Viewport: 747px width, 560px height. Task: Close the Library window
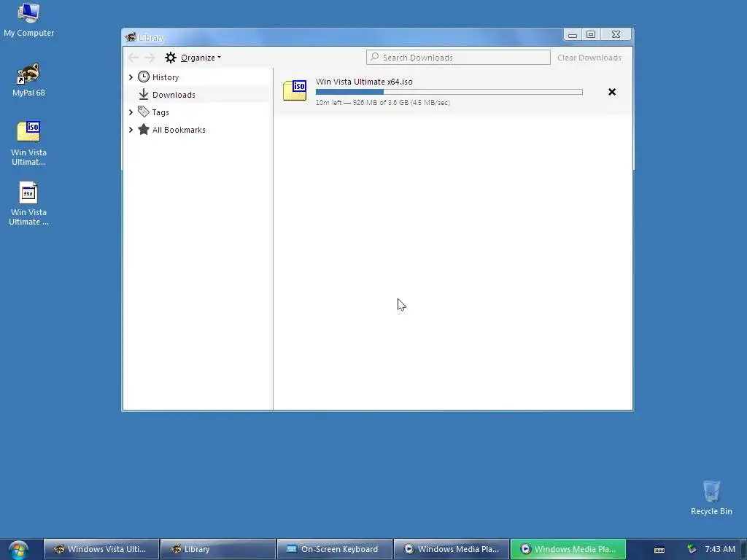click(x=616, y=35)
